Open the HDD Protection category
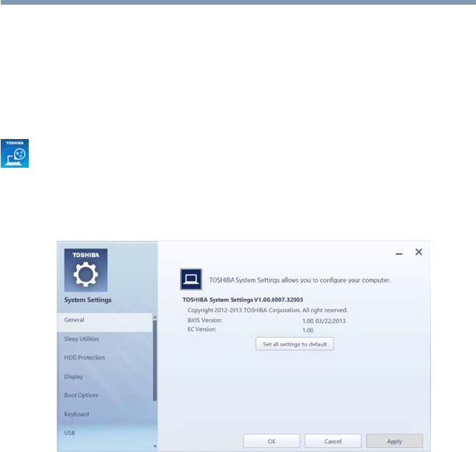The width and height of the screenshot is (476, 452). (x=104, y=357)
